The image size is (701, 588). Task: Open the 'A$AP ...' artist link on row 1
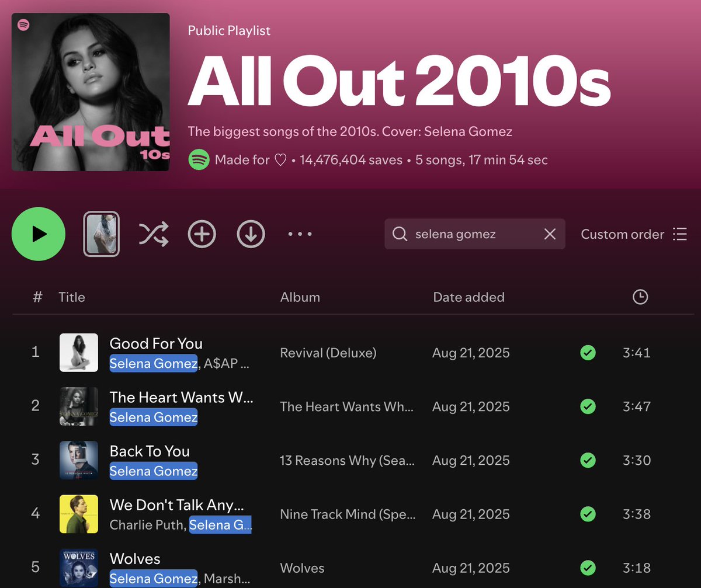(227, 364)
